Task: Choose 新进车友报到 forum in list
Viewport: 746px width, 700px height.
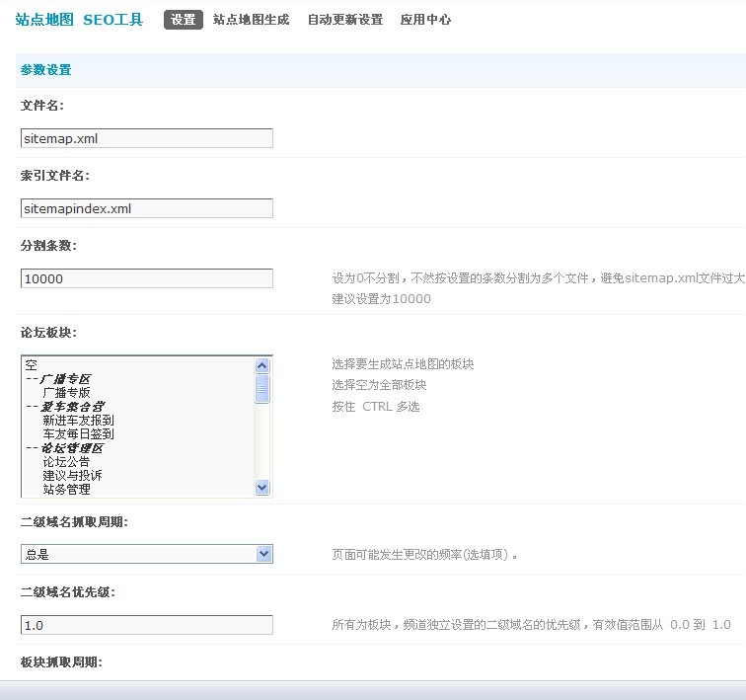Action: 78,420
